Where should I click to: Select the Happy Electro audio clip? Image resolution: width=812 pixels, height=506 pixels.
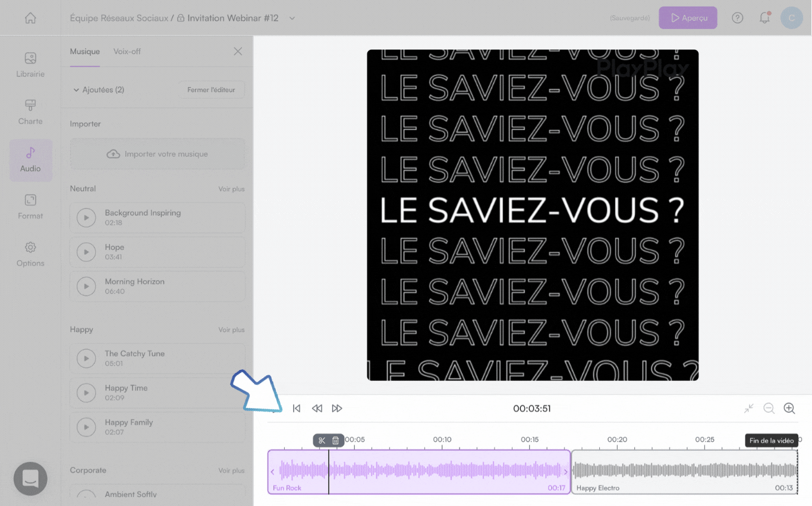point(685,472)
